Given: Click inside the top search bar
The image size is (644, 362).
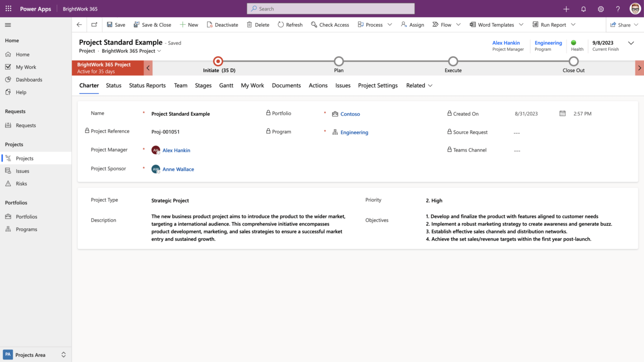Looking at the screenshot, I should pyautogui.click(x=330, y=9).
